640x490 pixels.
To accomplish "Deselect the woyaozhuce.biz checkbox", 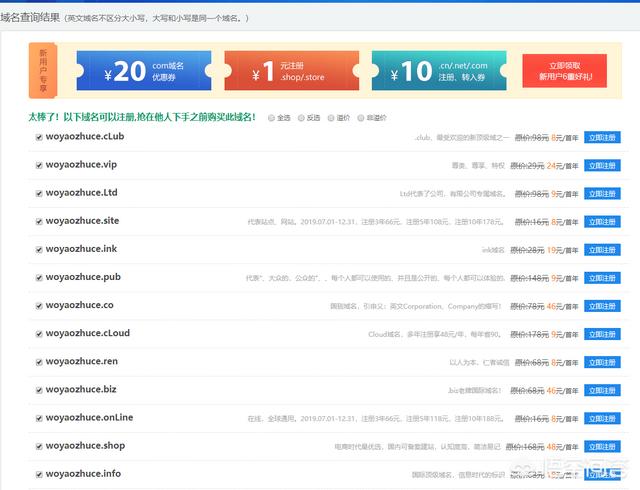I will click(x=38, y=391).
